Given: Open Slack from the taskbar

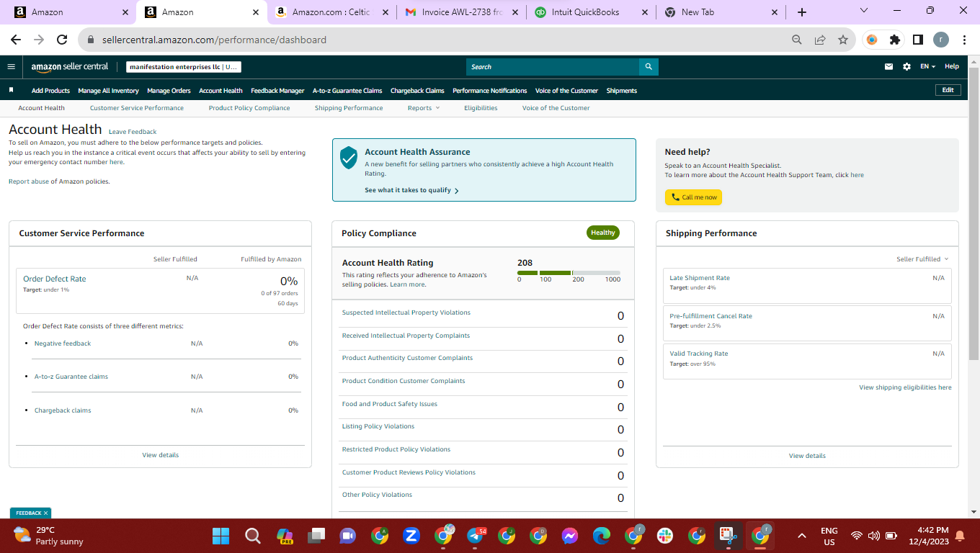Looking at the screenshot, I should [x=664, y=536].
